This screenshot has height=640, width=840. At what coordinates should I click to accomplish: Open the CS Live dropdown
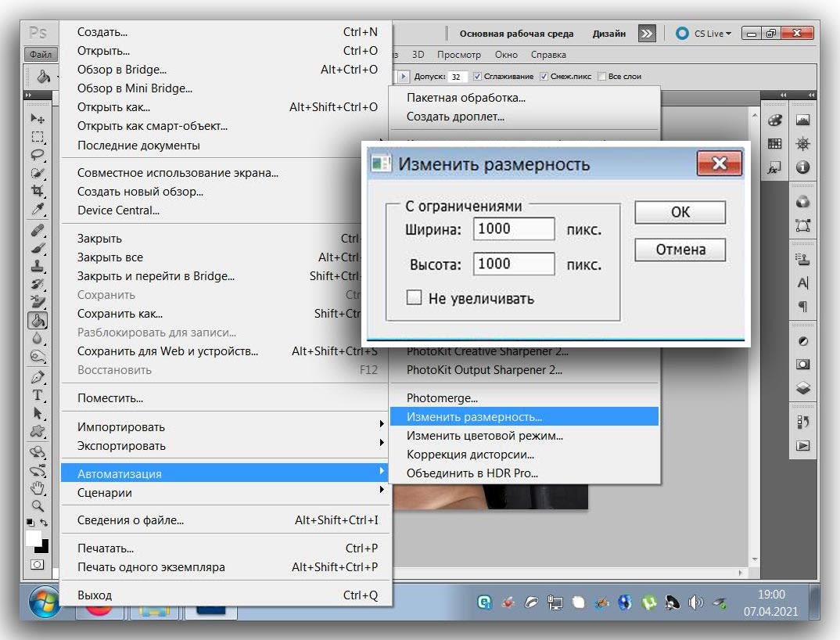pos(704,33)
